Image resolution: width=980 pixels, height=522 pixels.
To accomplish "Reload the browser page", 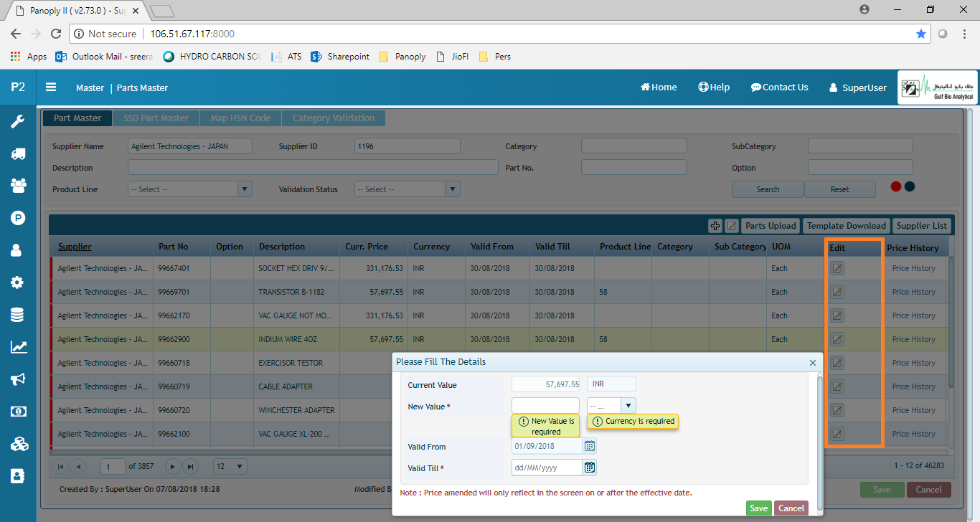I will pyautogui.click(x=56, y=34).
